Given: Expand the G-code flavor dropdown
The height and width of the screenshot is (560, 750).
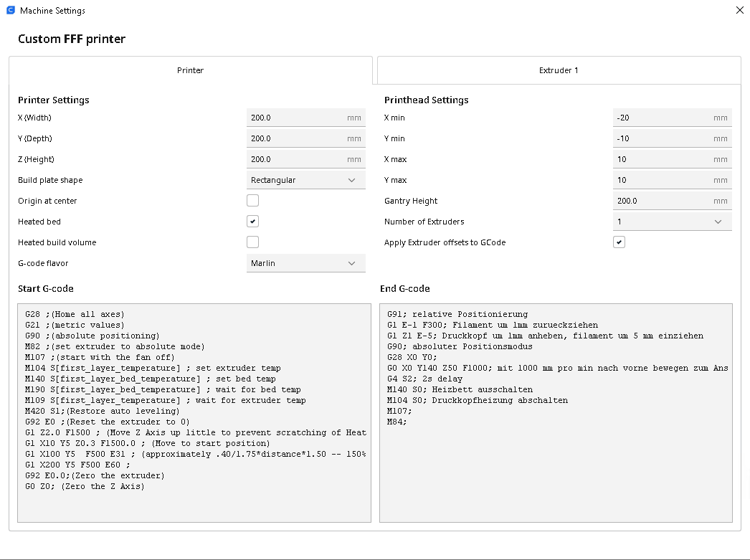Looking at the screenshot, I should point(305,263).
